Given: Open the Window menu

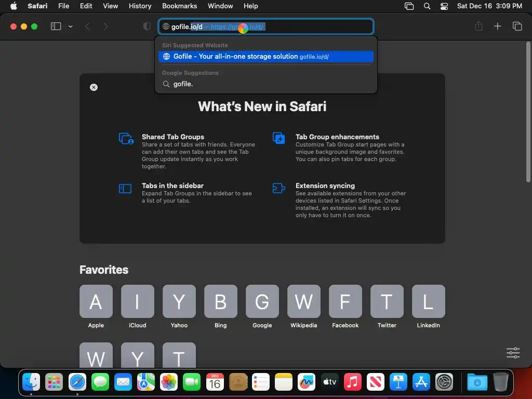Looking at the screenshot, I should (220, 6).
